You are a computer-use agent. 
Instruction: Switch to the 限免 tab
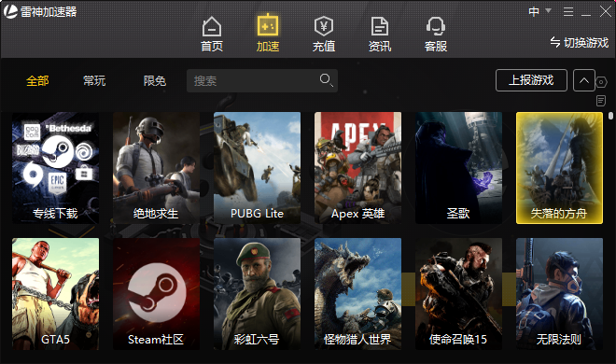(154, 81)
